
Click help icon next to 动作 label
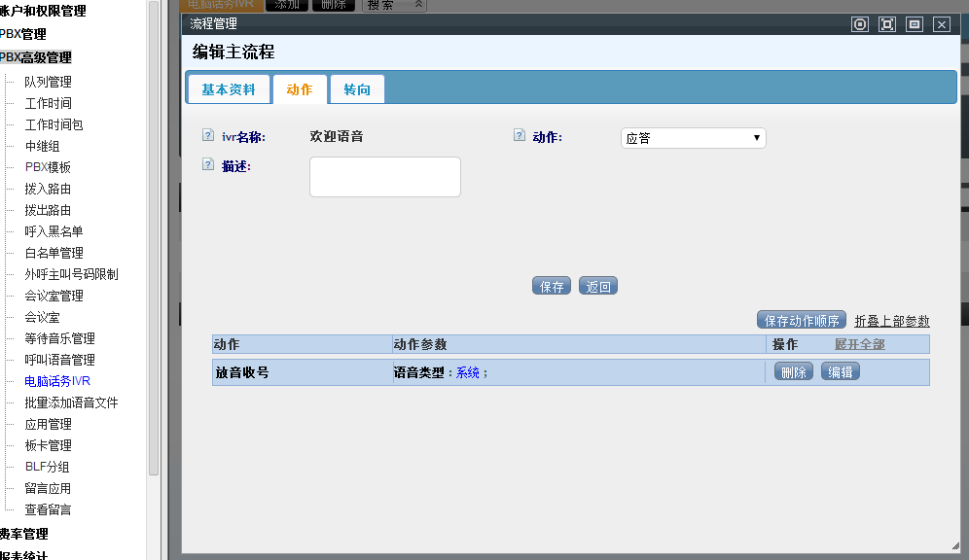pos(520,136)
